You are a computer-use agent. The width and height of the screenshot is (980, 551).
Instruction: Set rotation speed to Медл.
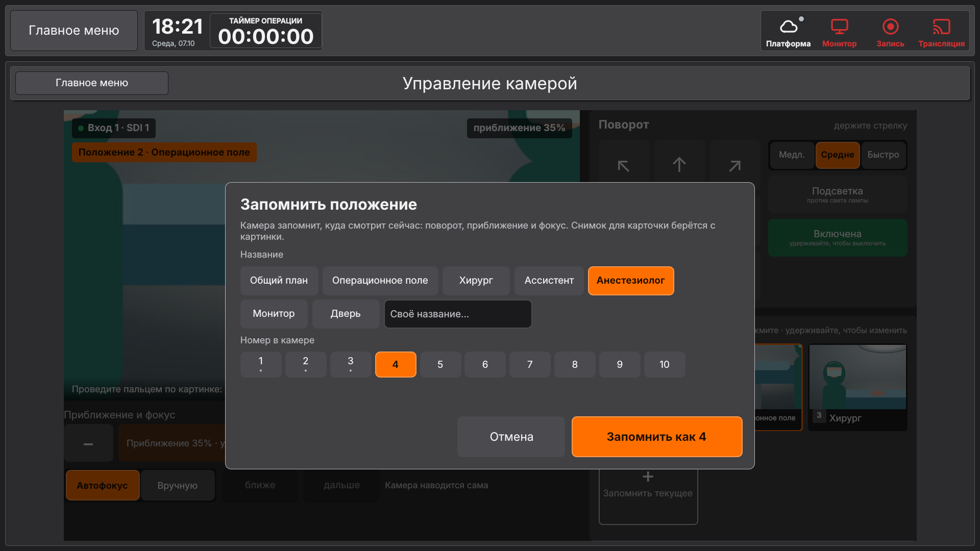792,155
